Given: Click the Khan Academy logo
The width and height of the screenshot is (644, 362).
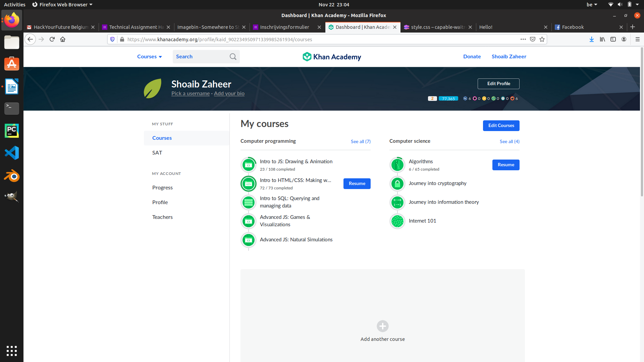Looking at the screenshot, I should tap(332, 57).
